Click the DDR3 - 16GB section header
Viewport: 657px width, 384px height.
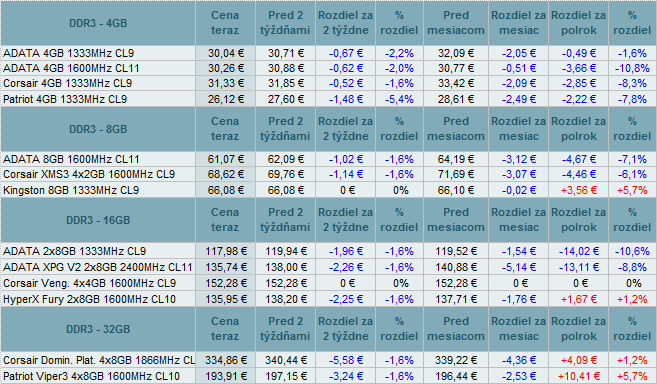[98, 220]
